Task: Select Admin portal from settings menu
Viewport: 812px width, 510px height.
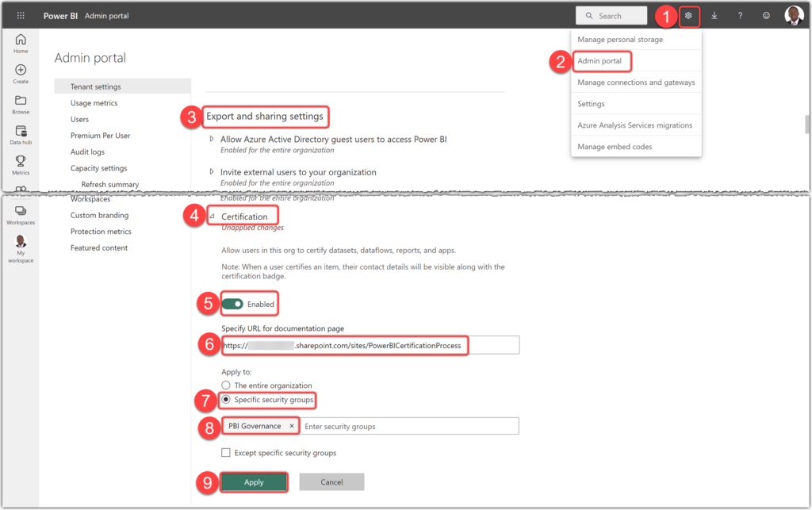Action: pyautogui.click(x=636, y=60)
